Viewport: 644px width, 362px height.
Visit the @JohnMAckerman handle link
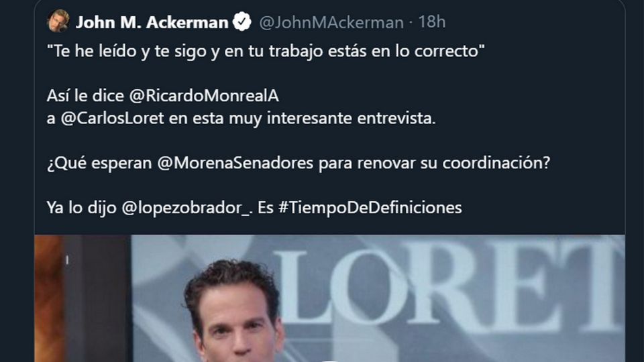[x=331, y=23]
